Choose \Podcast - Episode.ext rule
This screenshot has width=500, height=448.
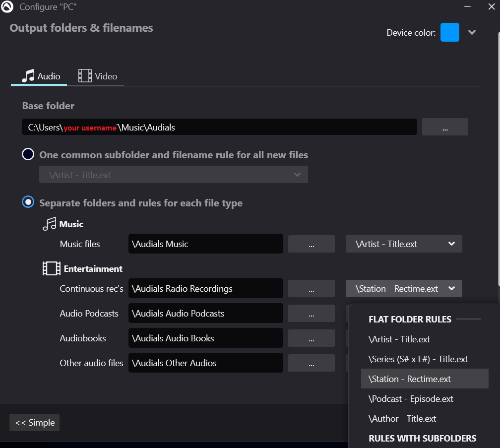tap(425, 398)
